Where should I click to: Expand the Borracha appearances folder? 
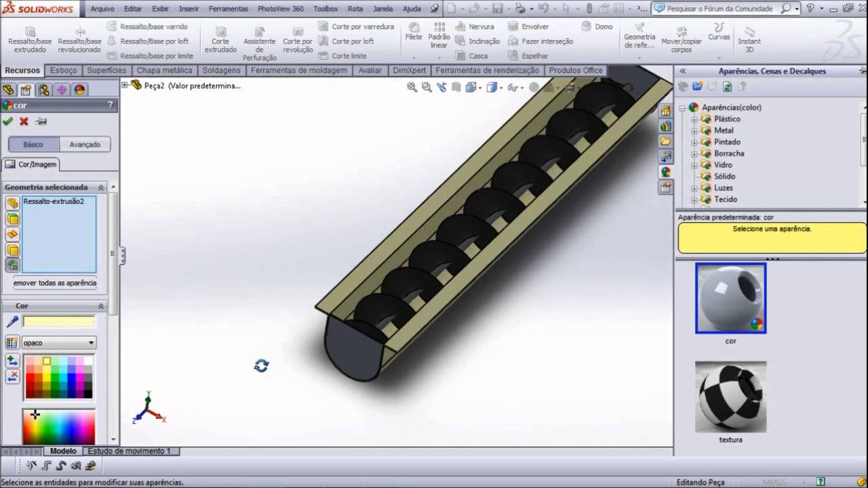pyautogui.click(x=694, y=154)
